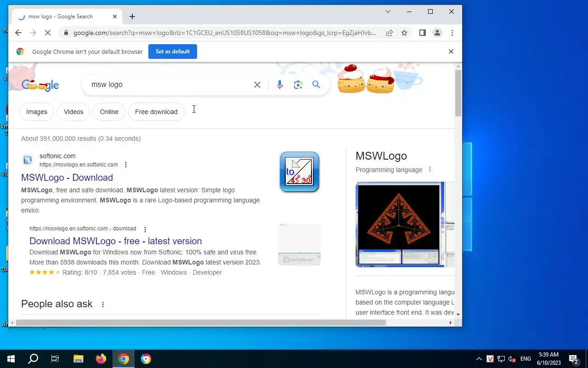Click the mswlogo.en.softonic.com URL text
Image resolution: width=588 pixels, height=368 pixels.
[79, 165]
